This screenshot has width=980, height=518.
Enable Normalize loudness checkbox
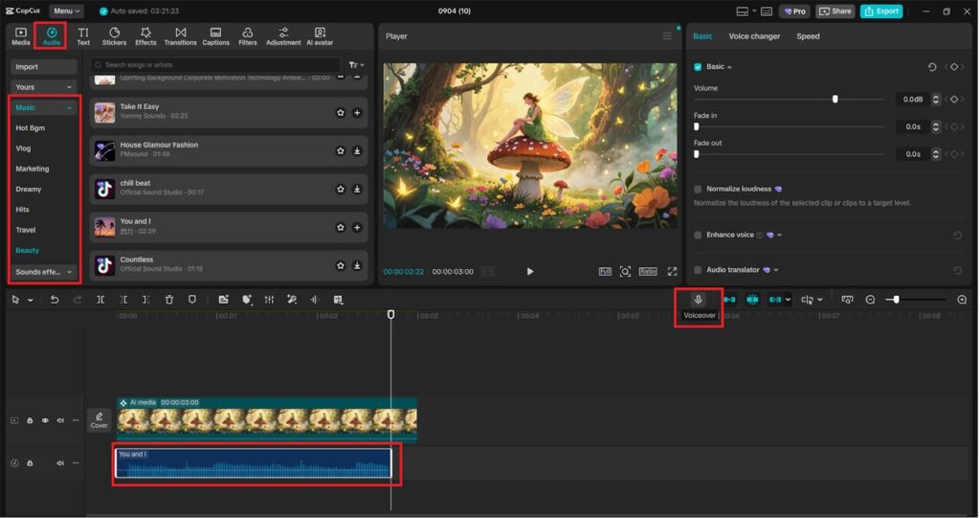(x=698, y=190)
